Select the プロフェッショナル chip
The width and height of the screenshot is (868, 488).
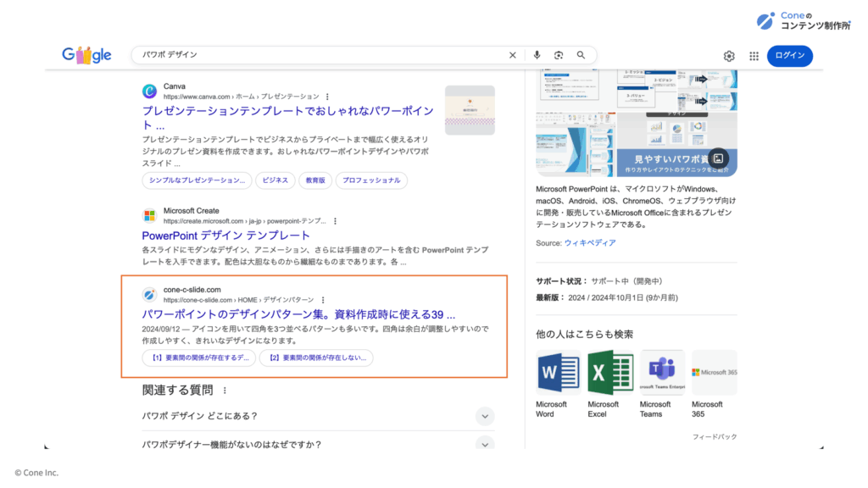click(x=371, y=180)
